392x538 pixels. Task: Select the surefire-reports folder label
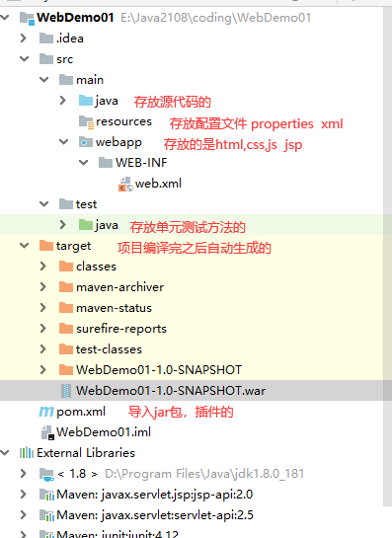click(121, 329)
